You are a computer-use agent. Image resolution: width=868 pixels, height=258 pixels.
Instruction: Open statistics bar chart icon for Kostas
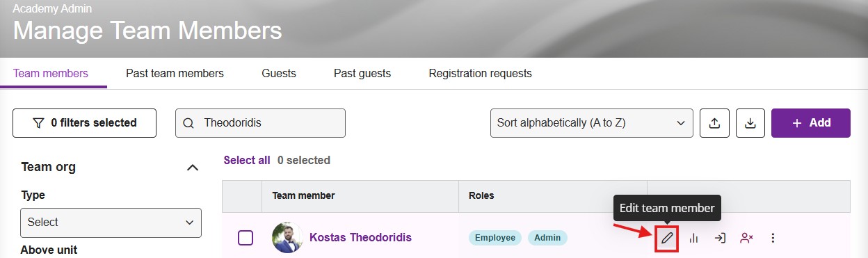693,238
